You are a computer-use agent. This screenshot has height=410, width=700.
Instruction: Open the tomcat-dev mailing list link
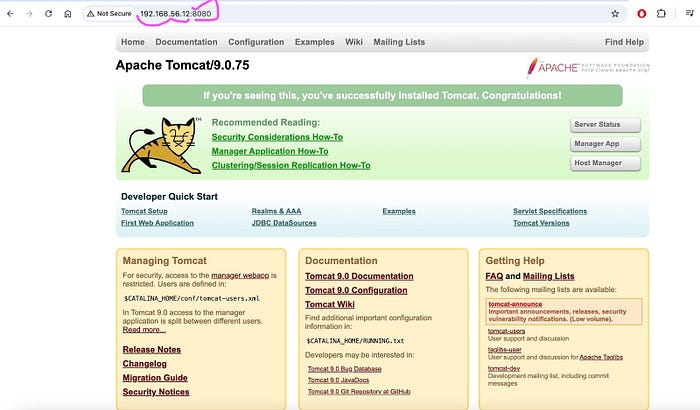(x=504, y=368)
